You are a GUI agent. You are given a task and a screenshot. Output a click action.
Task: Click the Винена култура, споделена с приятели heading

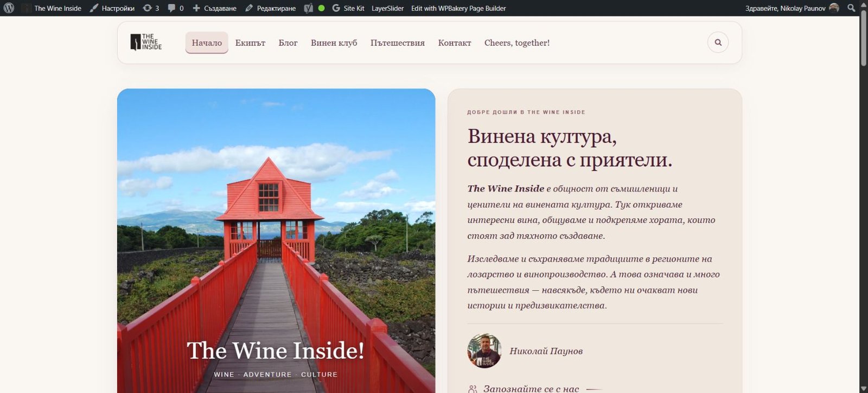570,148
